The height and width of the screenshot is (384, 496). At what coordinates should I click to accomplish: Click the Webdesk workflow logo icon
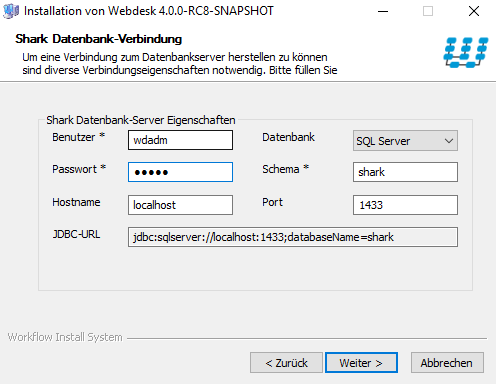coord(466,52)
